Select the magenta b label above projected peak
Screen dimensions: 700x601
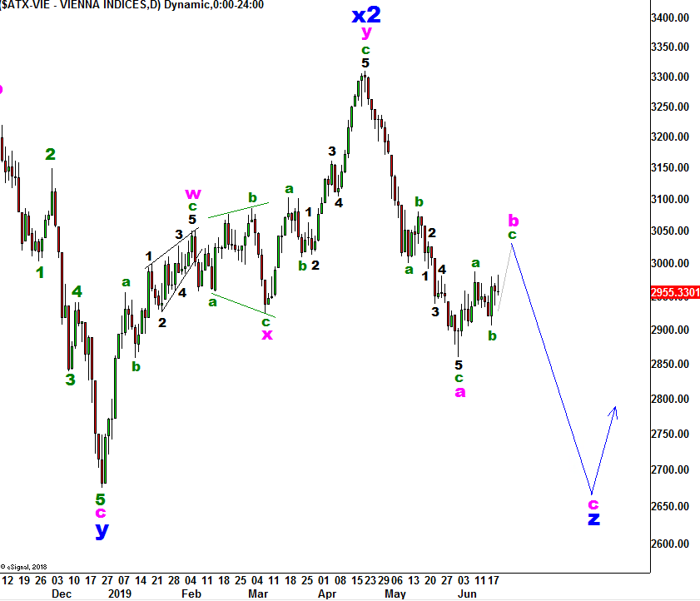click(x=514, y=221)
